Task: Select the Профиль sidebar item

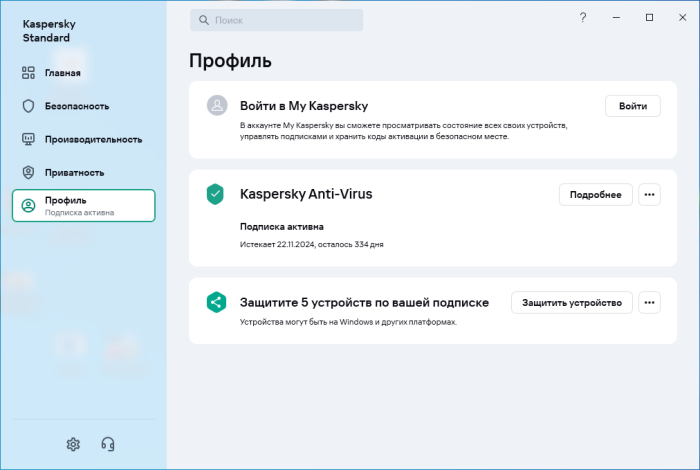Action: pos(83,205)
